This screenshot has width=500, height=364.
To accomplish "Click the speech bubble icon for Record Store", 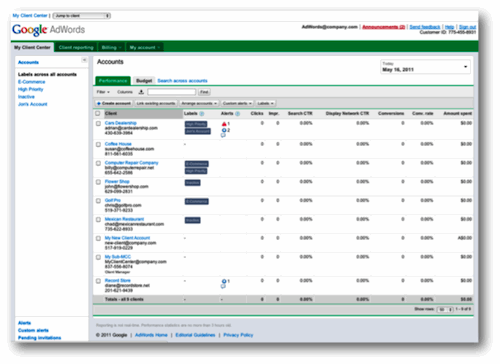I will [223, 287].
